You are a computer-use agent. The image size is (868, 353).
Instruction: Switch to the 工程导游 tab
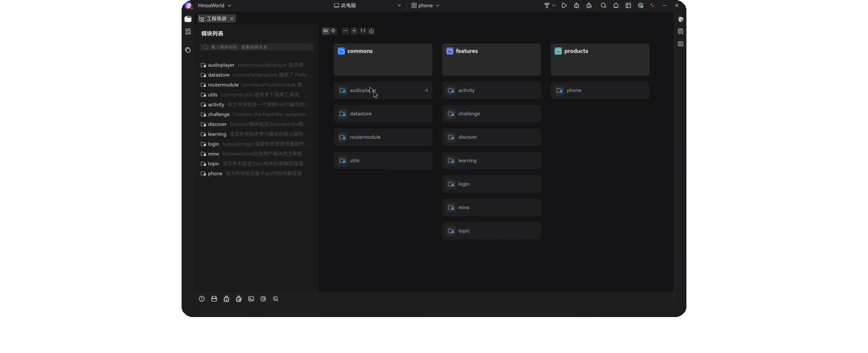[216, 18]
